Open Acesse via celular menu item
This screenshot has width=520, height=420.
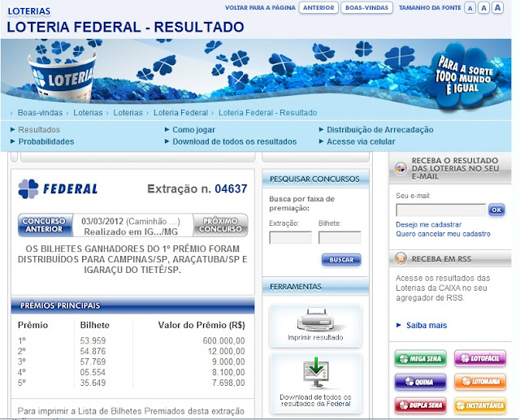click(x=361, y=141)
